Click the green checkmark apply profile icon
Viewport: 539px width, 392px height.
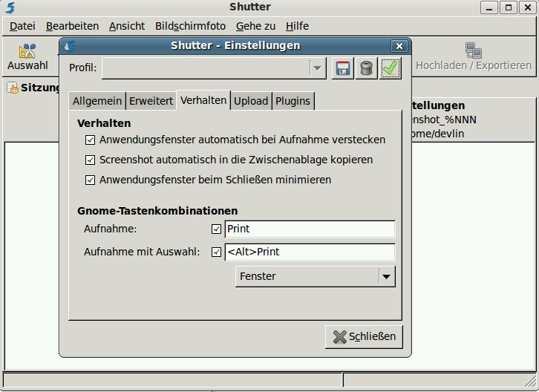point(391,68)
